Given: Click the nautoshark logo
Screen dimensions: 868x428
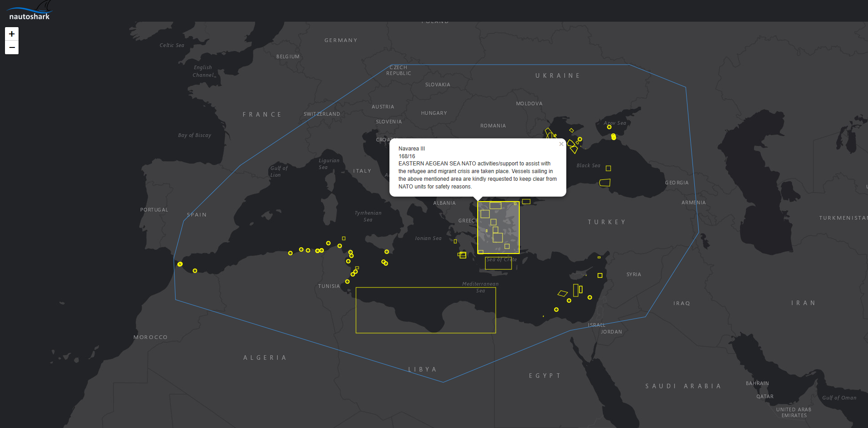Looking at the screenshot, I should click(29, 10).
